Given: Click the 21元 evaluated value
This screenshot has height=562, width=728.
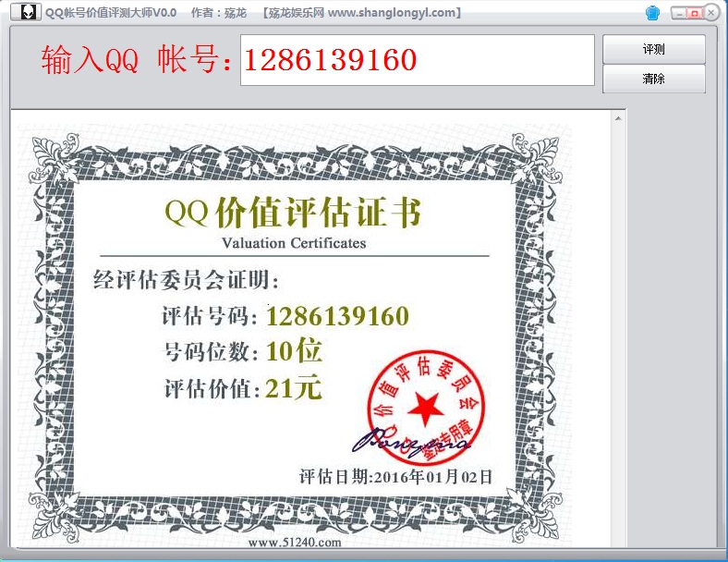Looking at the screenshot, I should click(294, 389).
